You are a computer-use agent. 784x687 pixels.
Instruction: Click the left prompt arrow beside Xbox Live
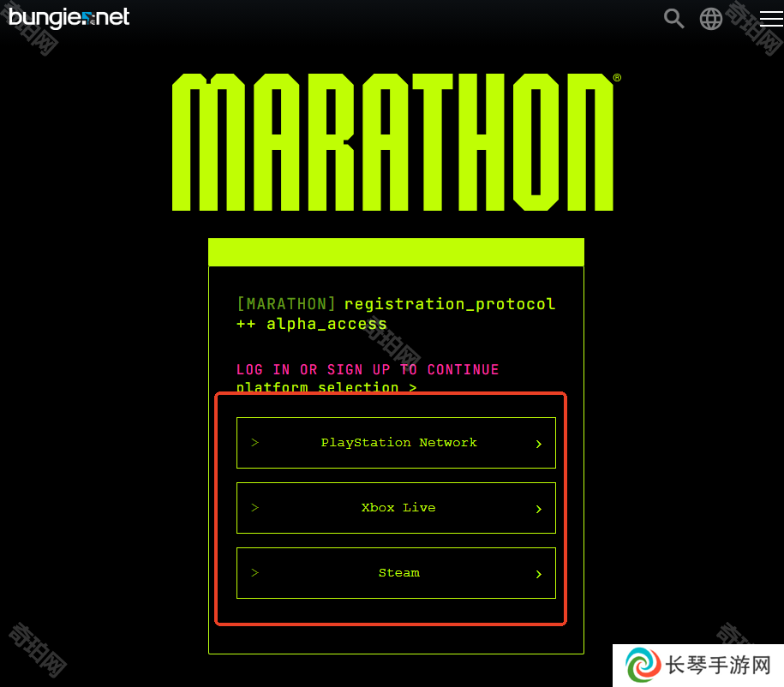pyautogui.click(x=255, y=507)
